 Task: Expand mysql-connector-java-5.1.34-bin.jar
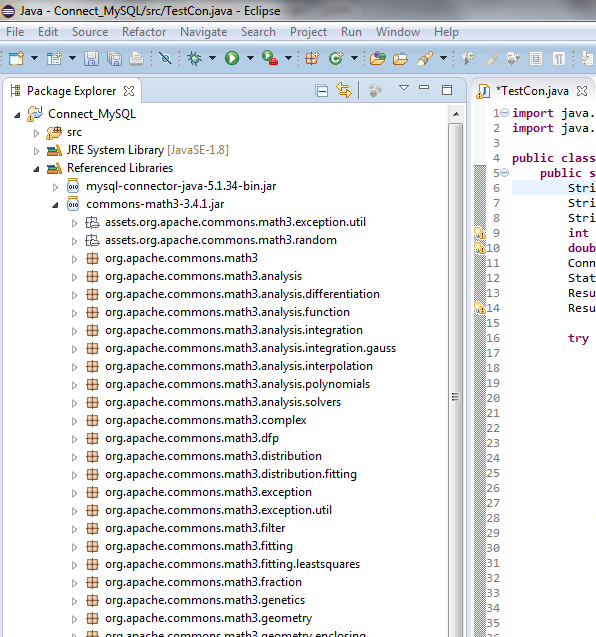(55, 187)
